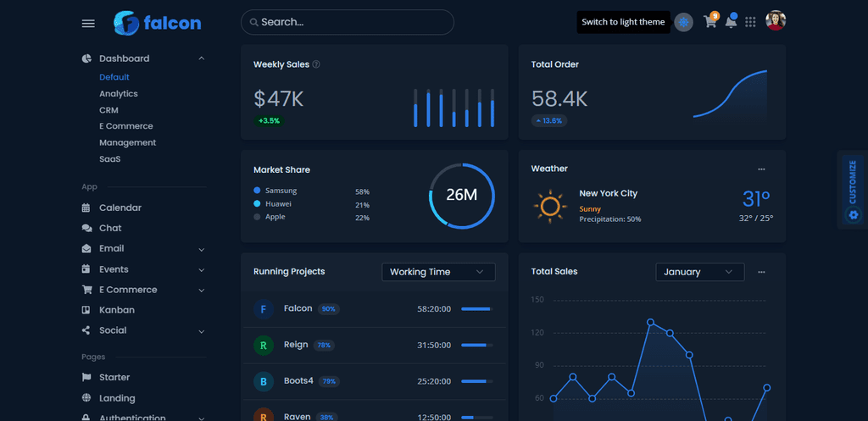This screenshot has width=868, height=421.
Task: Click the Reign project R avatar
Action: coord(264,346)
